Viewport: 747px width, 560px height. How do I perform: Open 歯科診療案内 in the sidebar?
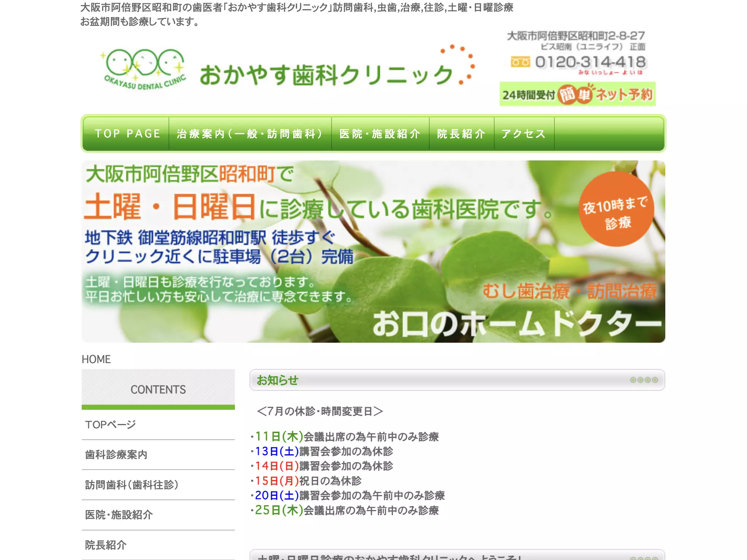coord(158,455)
